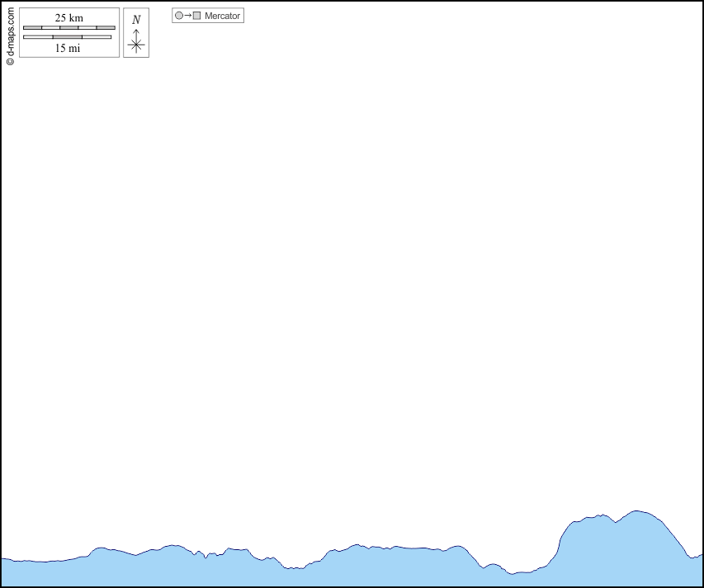Click the copyright symbol before d-maps.com
Screen dimensions: 704x588
pos(10,61)
